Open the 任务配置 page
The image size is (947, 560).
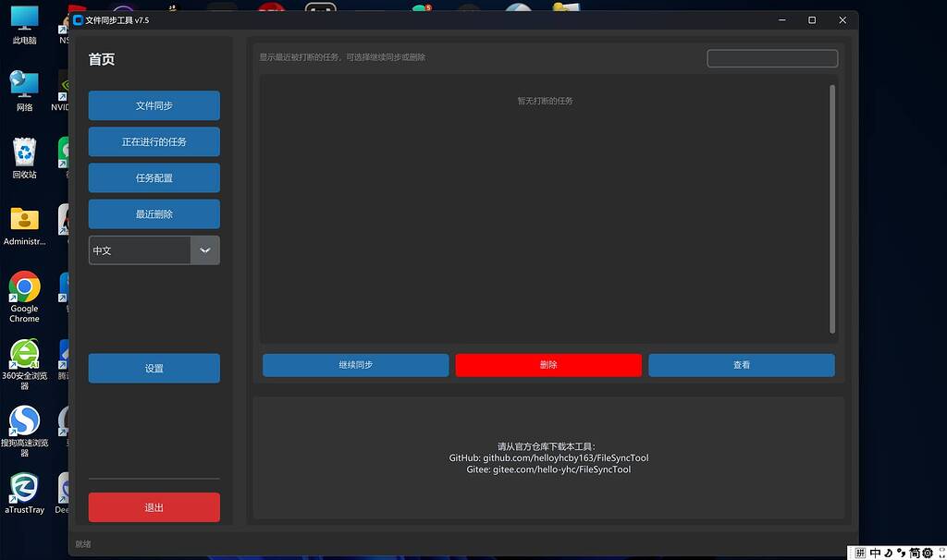(154, 178)
